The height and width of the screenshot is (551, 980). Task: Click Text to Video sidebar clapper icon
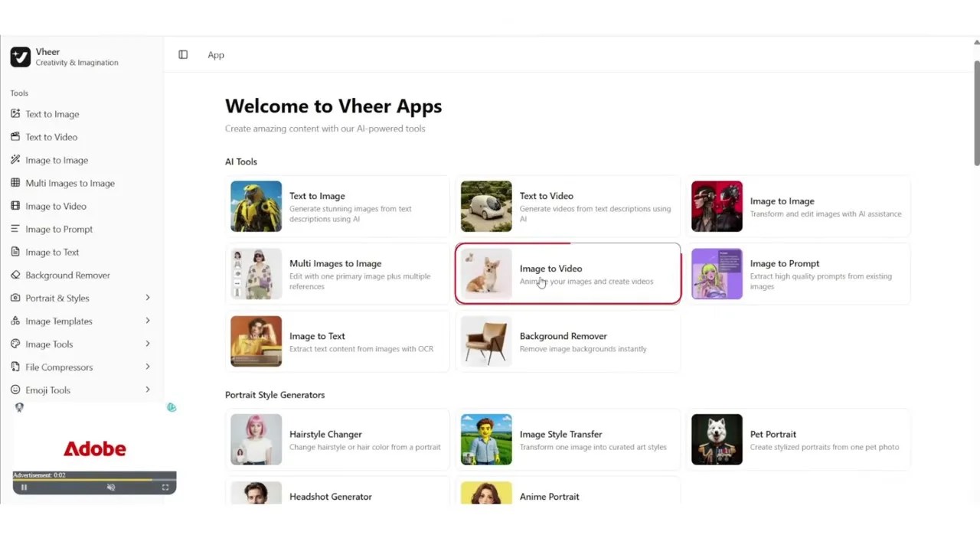pos(15,137)
